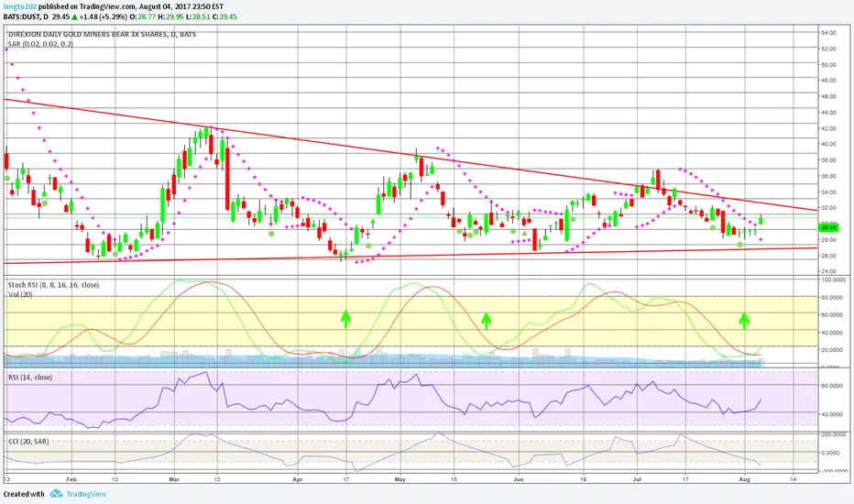Click the 46.00 price axis label
854x504 pixels.
click(x=828, y=96)
